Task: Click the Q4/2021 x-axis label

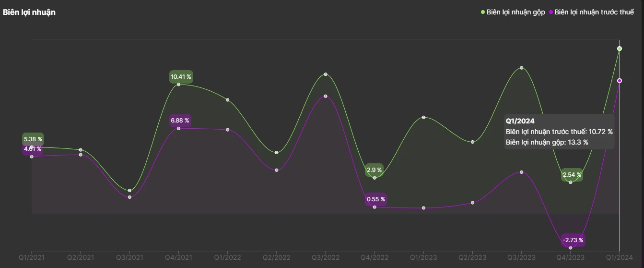Action: coord(179,257)
